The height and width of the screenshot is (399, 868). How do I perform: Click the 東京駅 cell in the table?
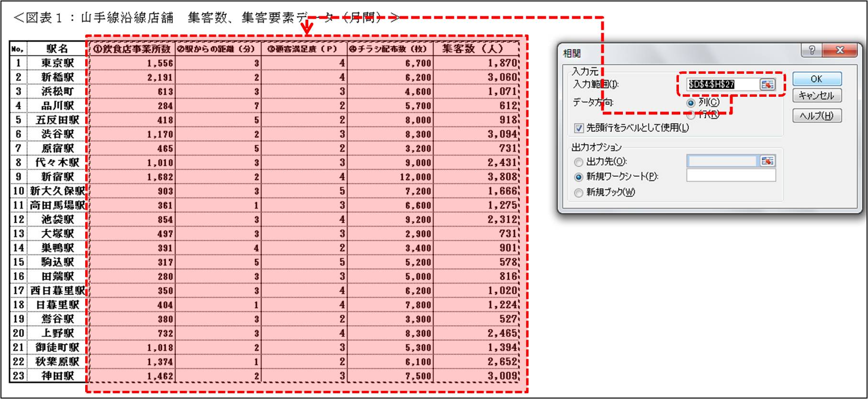coord(57,63)
